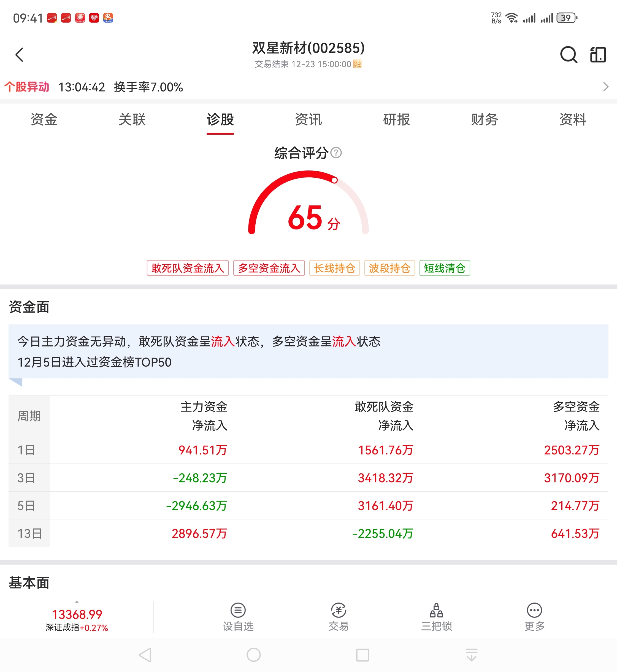Tap the 融 margin badge under the title
Viewport: 617px width, 672px height.
(x=357, y=64)
